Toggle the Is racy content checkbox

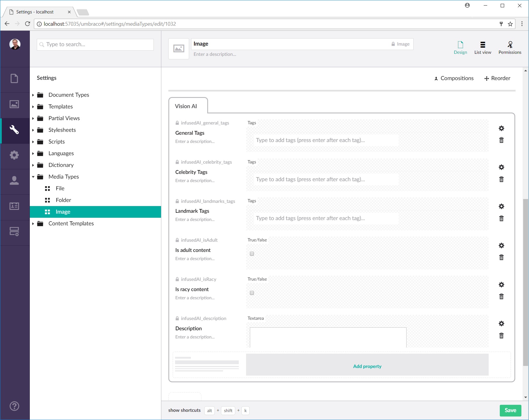pyautogui.click(x=252, y=293)
